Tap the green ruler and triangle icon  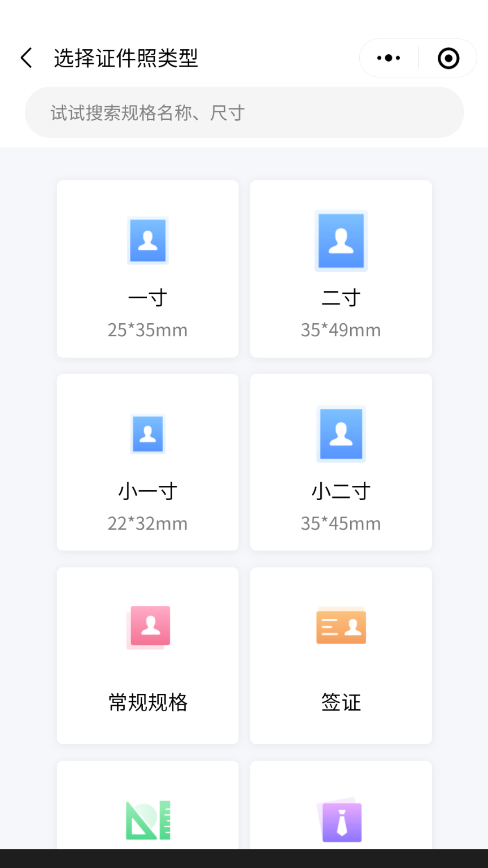click(x=148, y=820)
